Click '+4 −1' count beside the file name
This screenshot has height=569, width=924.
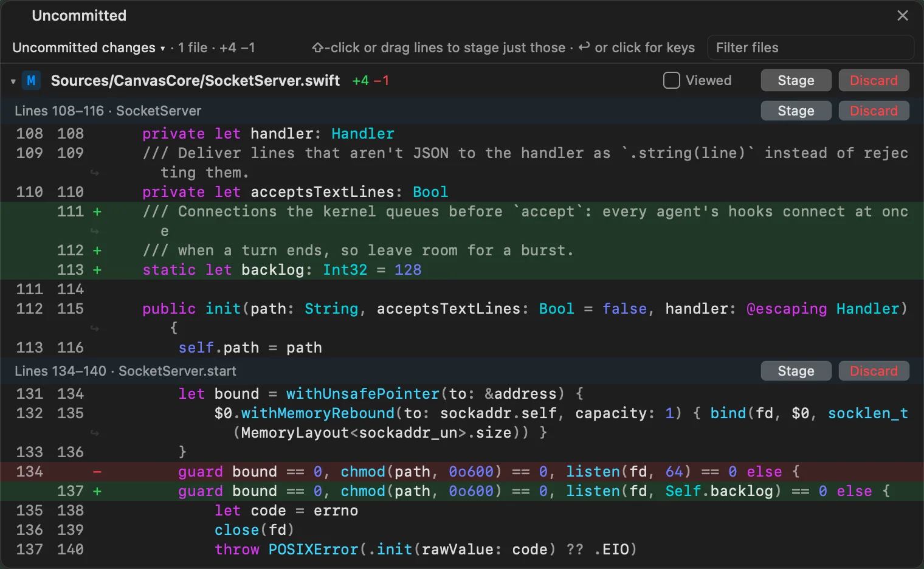[370, 80]
